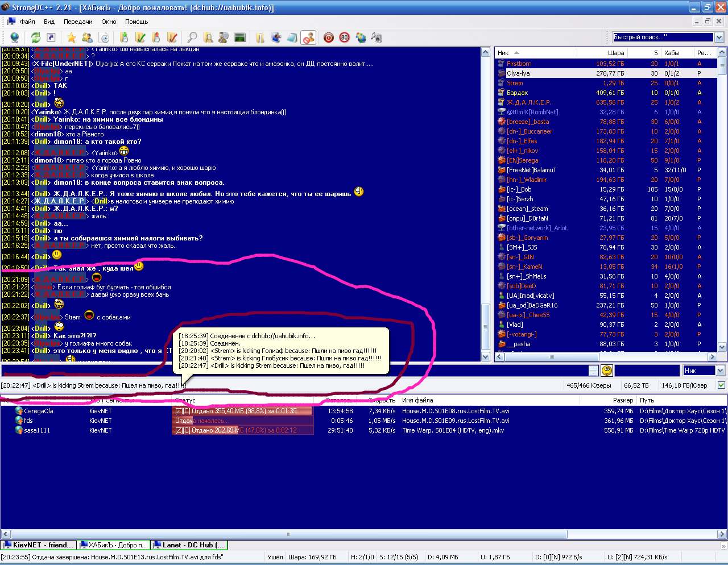Expand the quick search dropdown
728x565 pixels.
tap(719, 38)
